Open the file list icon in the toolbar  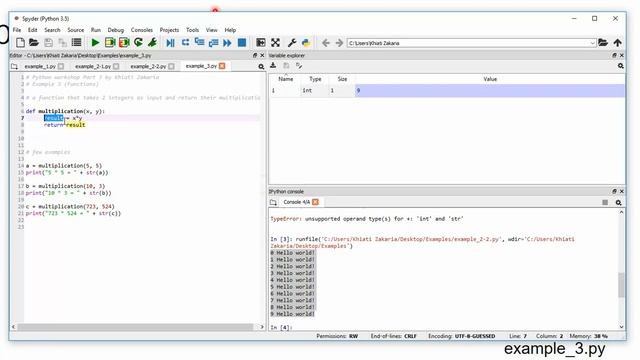pyautogui.click(x=76, y=42)
